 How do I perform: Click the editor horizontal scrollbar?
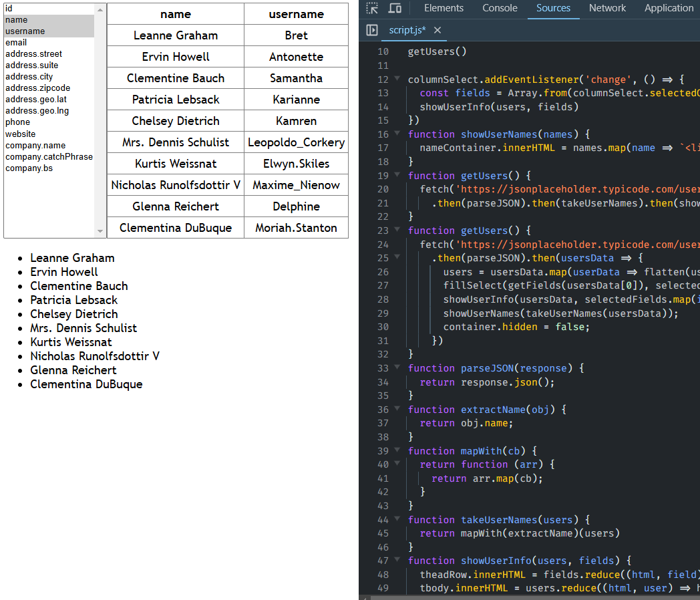pyautogui.click(x=534, y=597)
